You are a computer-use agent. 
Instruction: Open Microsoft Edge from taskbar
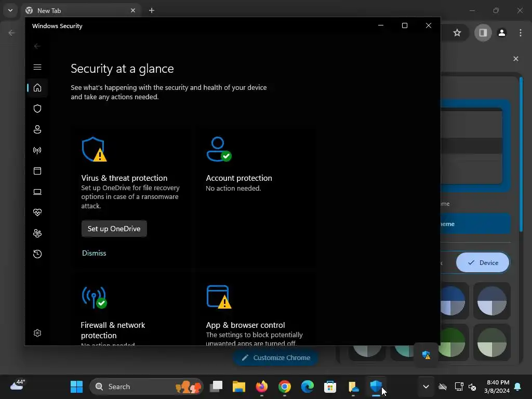(x=308, y=387)
